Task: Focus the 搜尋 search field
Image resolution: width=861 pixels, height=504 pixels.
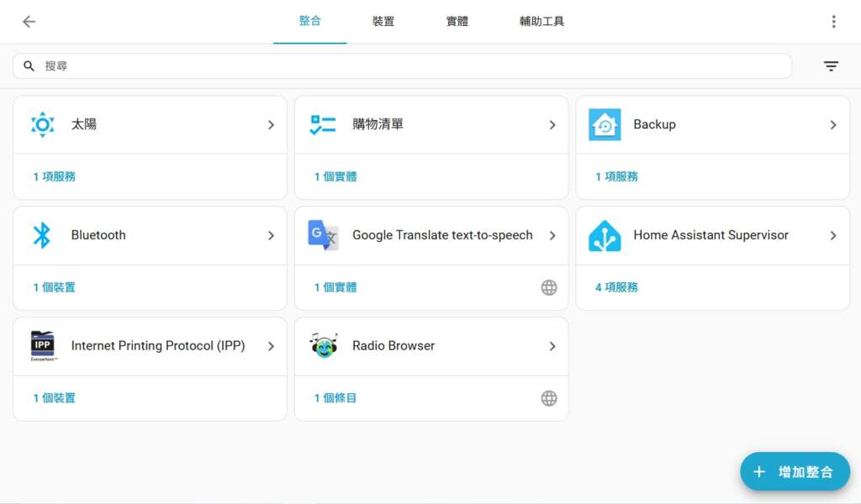Action: tap(404, 66)
